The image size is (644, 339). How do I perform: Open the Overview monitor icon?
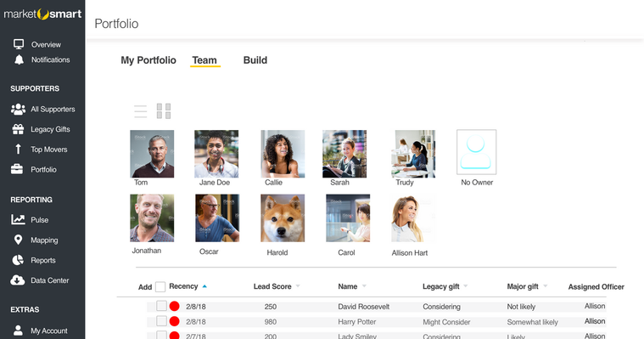[x=19, y=44]
